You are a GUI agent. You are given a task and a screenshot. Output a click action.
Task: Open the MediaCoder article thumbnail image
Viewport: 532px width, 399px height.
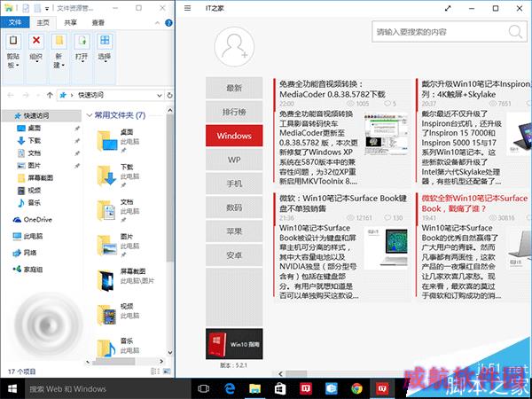coord(386,135)
